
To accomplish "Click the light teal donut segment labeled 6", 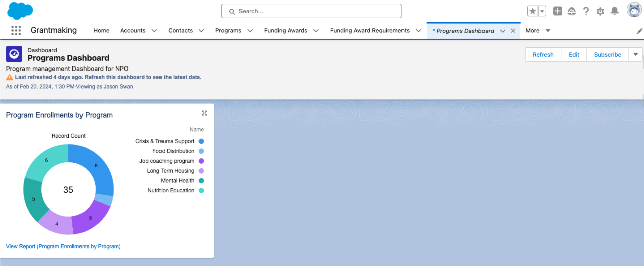I will pos(46,160).
